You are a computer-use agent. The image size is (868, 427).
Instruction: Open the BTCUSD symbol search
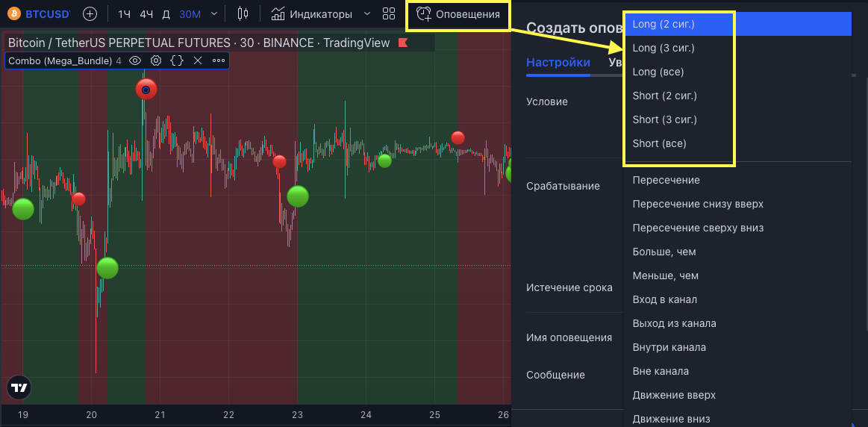pos(48,14)
